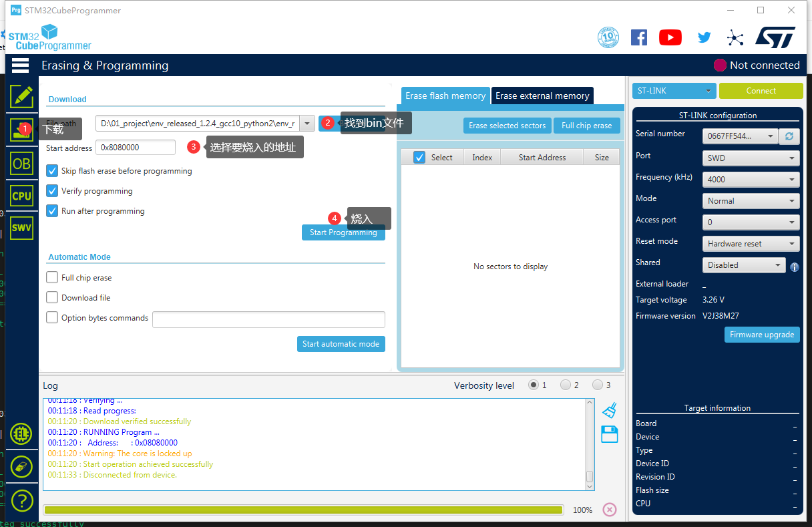
Task: Open the Access port dropdown
Action: click(751, 222)
